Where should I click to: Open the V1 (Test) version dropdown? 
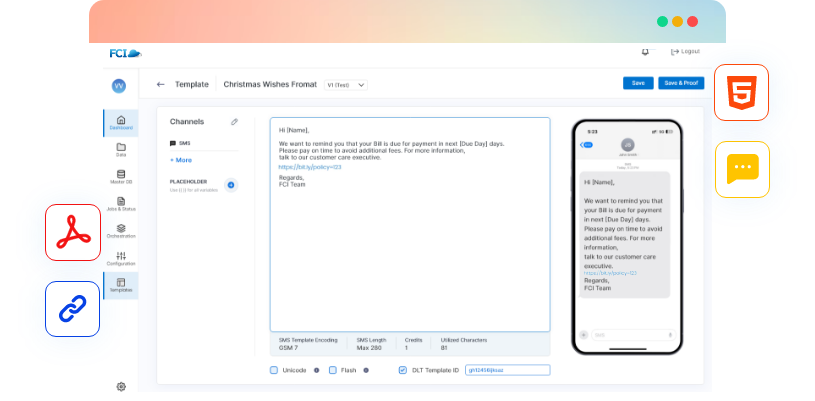(346, 85)
